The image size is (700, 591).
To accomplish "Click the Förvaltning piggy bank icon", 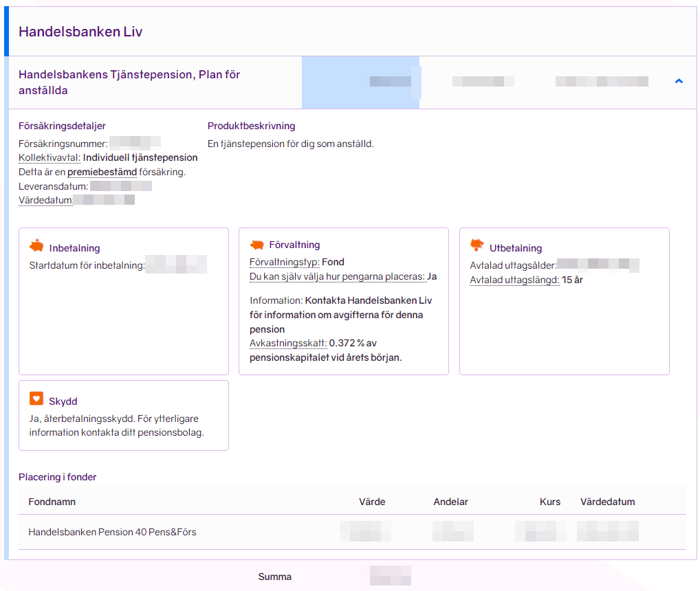I will (257, 245).
